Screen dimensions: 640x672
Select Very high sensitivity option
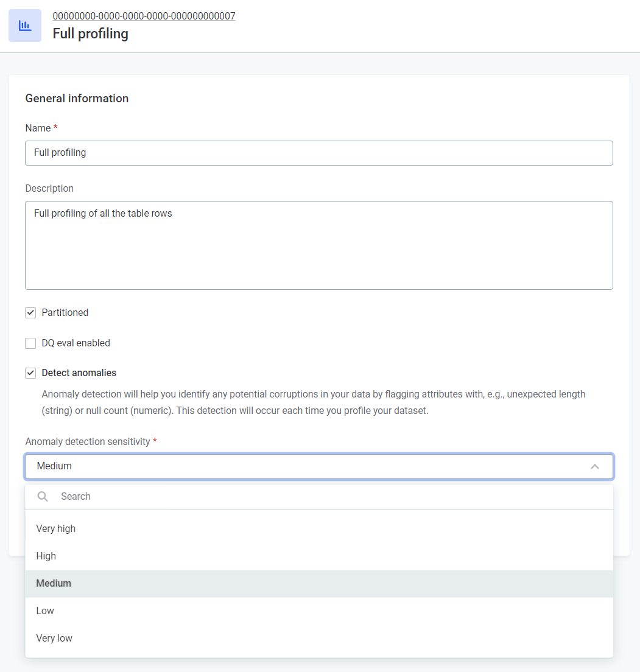[x=56, y=528]
